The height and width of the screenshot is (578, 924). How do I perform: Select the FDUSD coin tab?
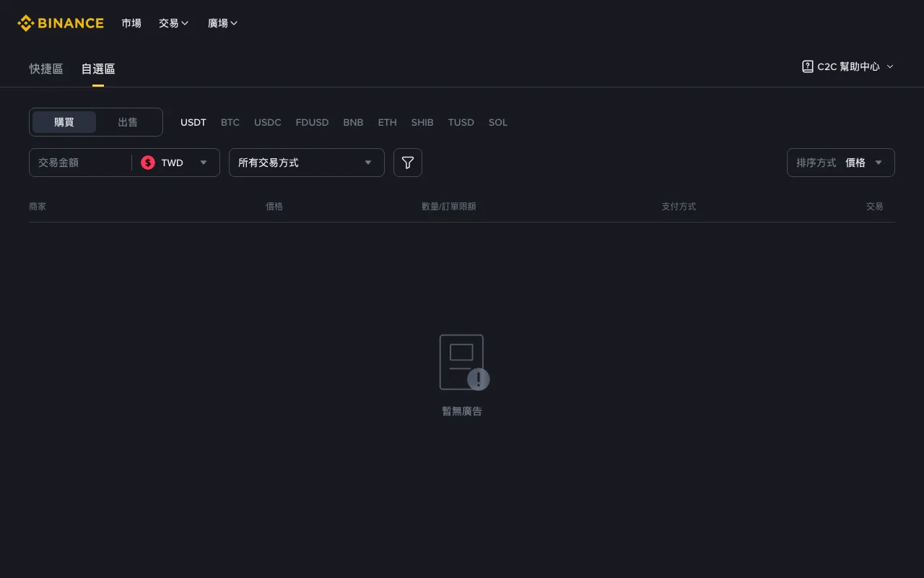click(x=312, y=122)
